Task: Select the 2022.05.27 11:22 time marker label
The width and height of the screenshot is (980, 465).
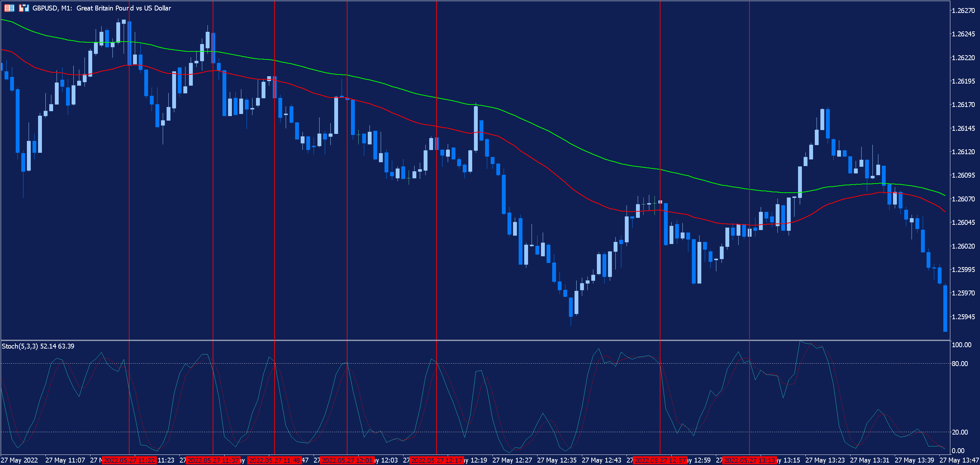Action: [129, 460]
